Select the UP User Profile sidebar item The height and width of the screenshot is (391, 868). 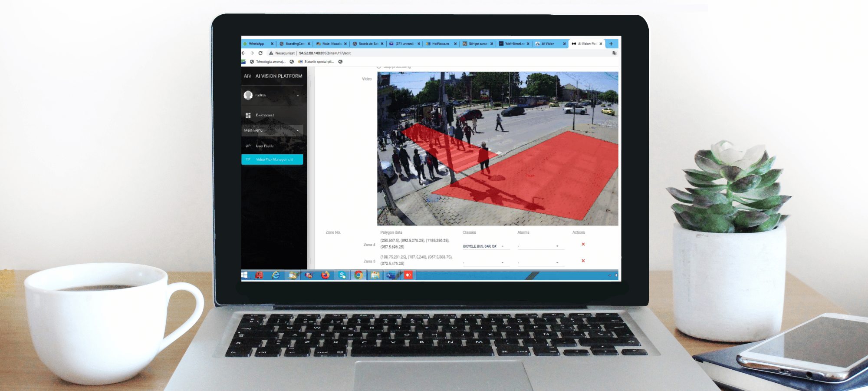coord(265,146)
